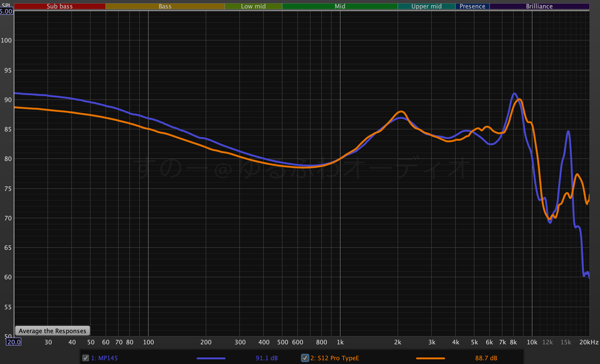600x364 pixels.
Task: Click the 91.1 dB legend value
Action: tap(267, 358)
